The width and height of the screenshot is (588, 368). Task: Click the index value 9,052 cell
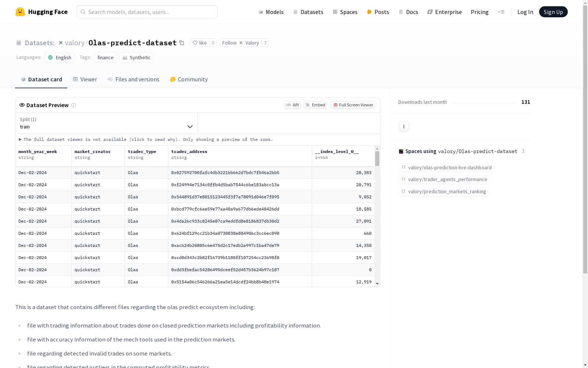tap(343, 197)
